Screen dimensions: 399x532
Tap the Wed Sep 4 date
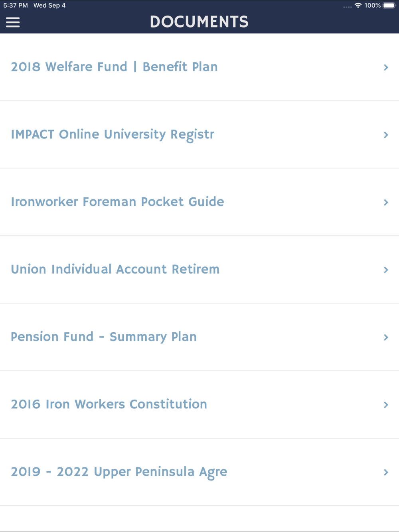click(x=49, y=6)
